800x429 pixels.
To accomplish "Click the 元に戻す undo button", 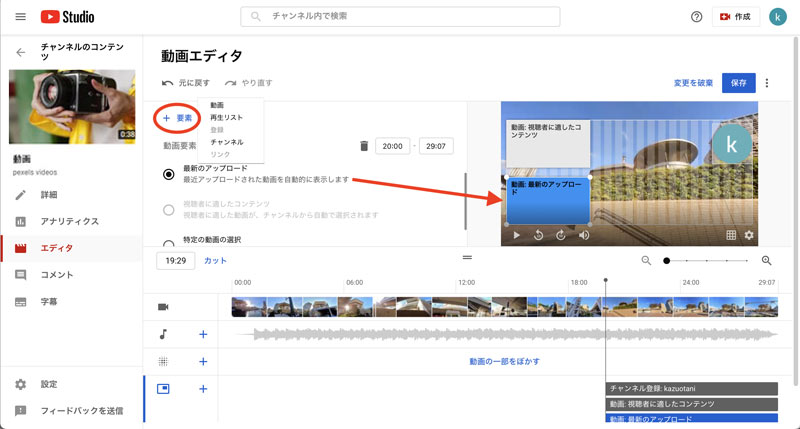I will click(x=185, y=83).
